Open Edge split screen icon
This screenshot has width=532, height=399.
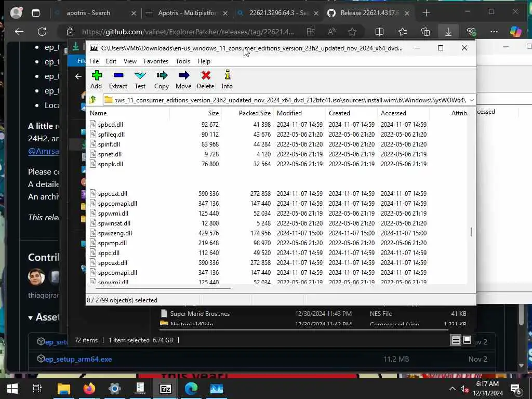pyautogui.click(x=379, y=32)
